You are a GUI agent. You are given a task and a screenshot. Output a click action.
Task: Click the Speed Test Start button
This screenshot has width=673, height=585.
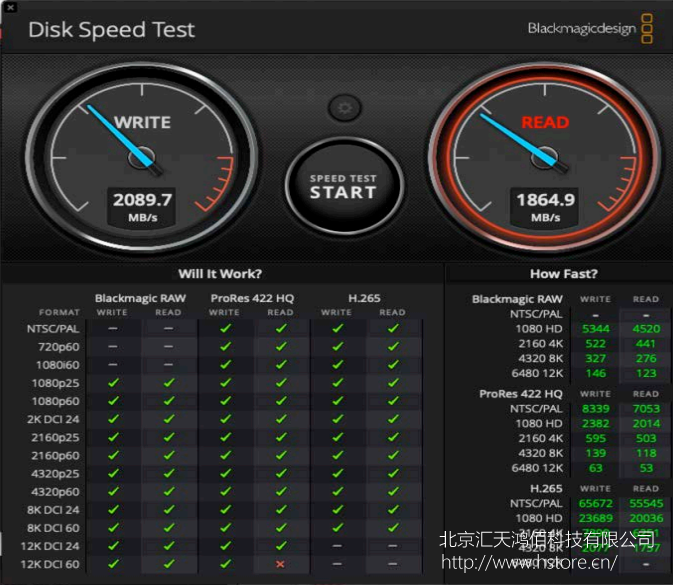pos(342,186)
